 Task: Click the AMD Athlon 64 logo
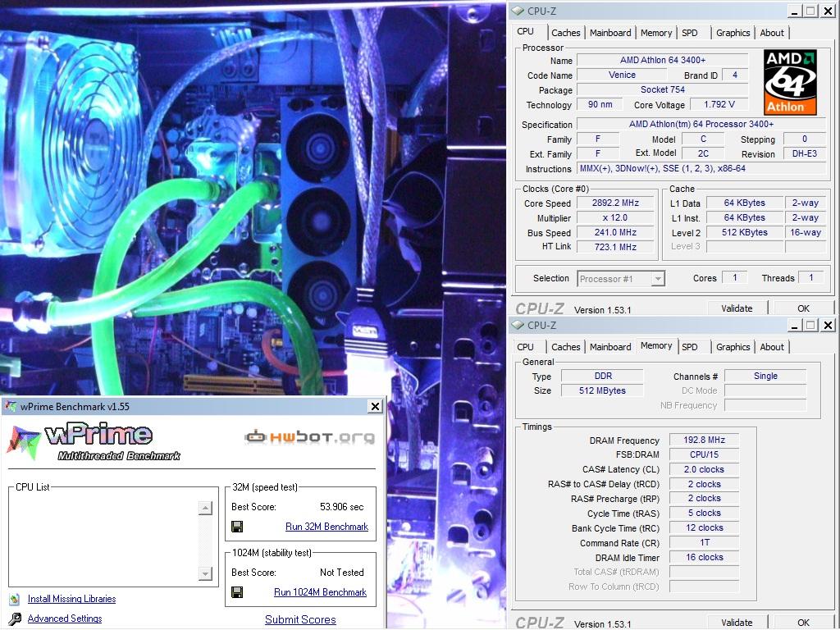790,82
